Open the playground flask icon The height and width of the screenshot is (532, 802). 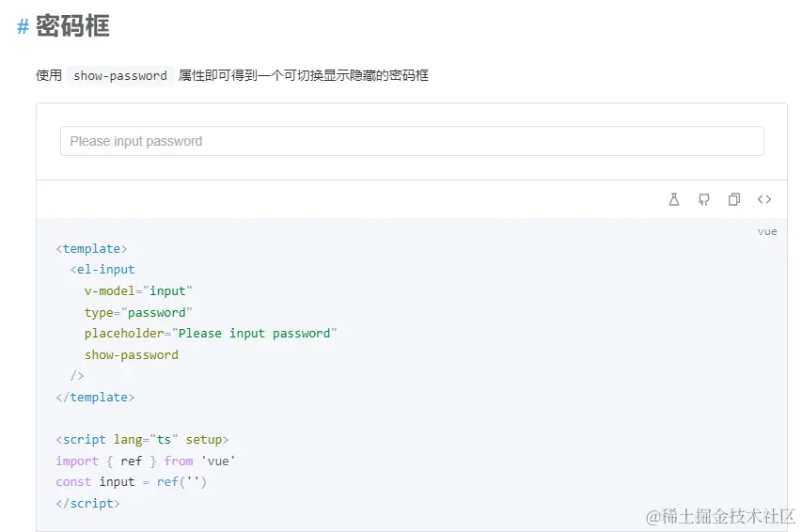click(x=674, y=199)
